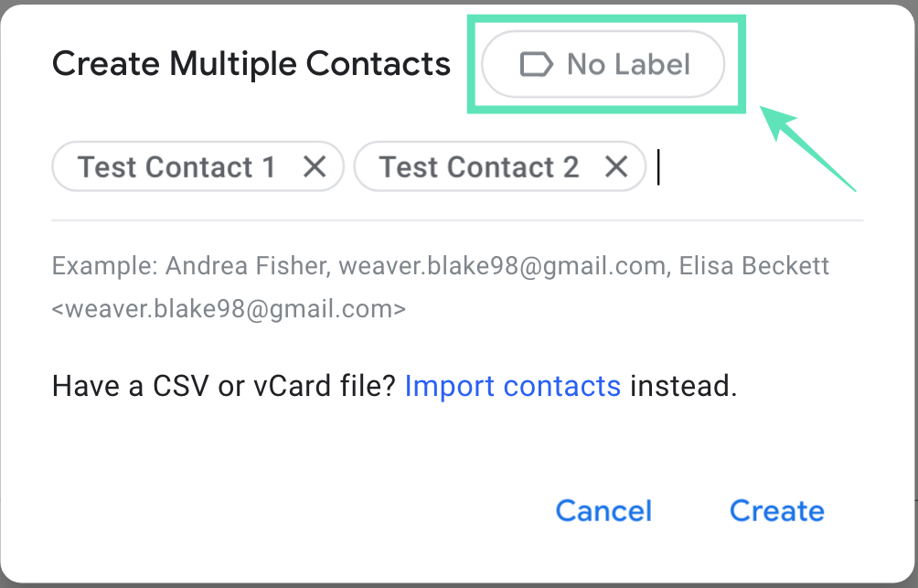Click the example email in angle brackets

(x=229, y=309)
